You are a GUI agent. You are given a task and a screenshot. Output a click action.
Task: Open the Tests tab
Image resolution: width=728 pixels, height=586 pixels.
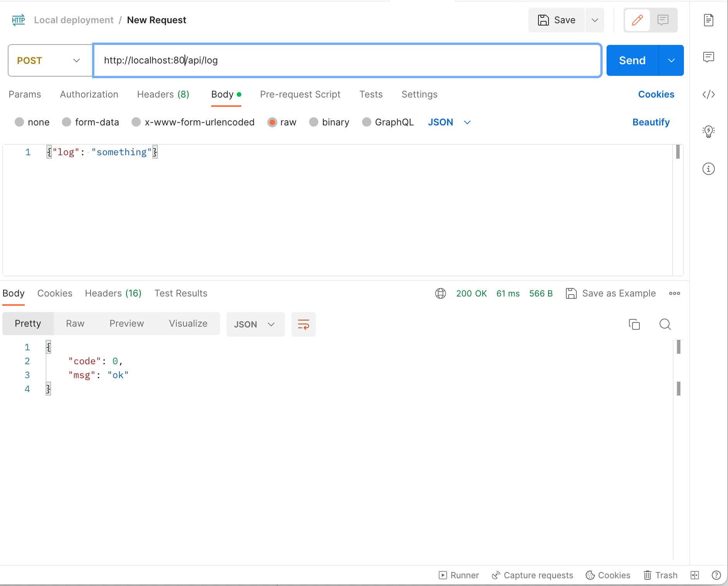pos(371,94)
